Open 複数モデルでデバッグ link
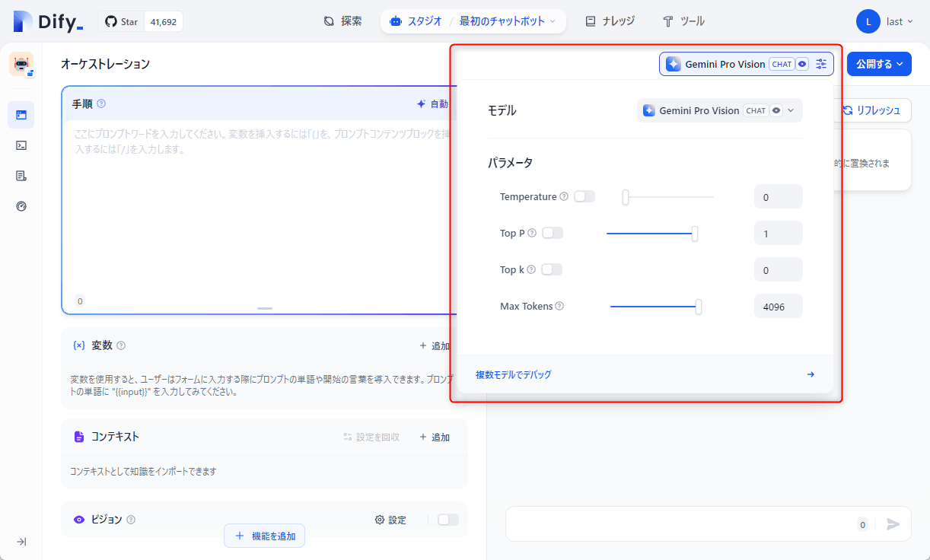Image resolution: width=930 pixels, height=560 pixels. click(x=514, y=374)
